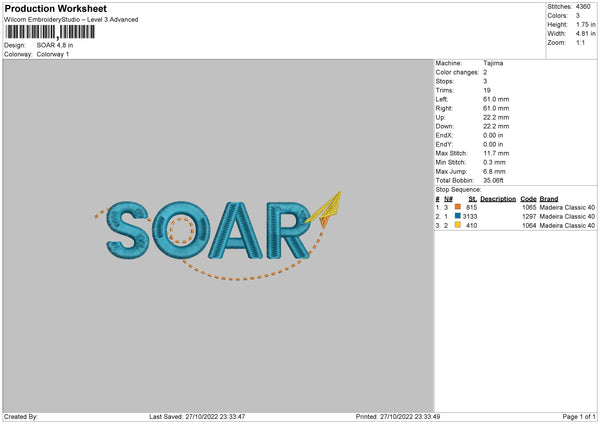Screen dimensions: 600x424
Task: Click the Stitches value '4360'
Action: pyautogui.click(x=583, y=7)
